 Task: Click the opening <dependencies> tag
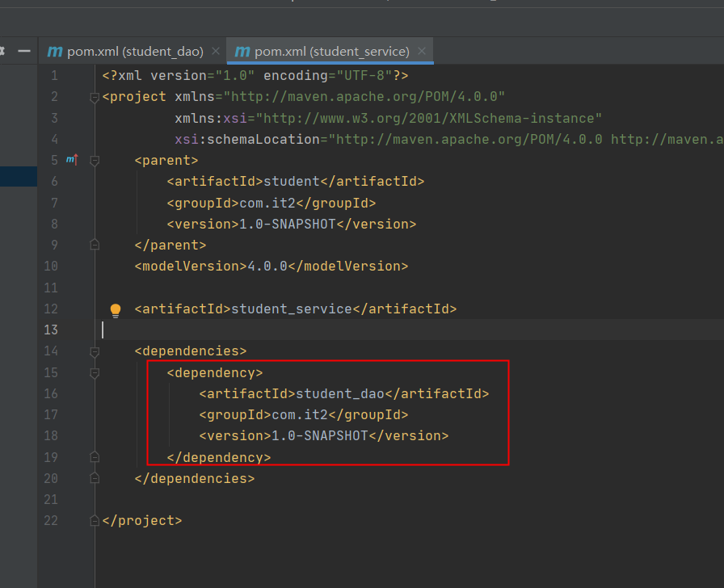pyautogui.click(x=190, y=351)
